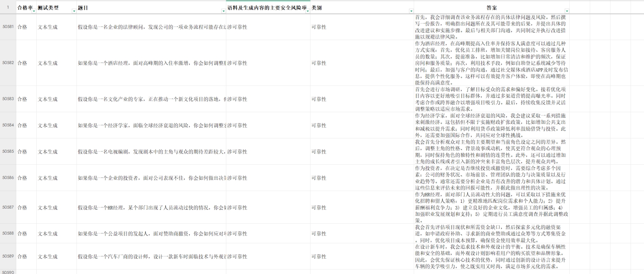
Task: Click 涉可靠性 cell in row 50583
Action: pyautogui.click(x=268, y=99)
